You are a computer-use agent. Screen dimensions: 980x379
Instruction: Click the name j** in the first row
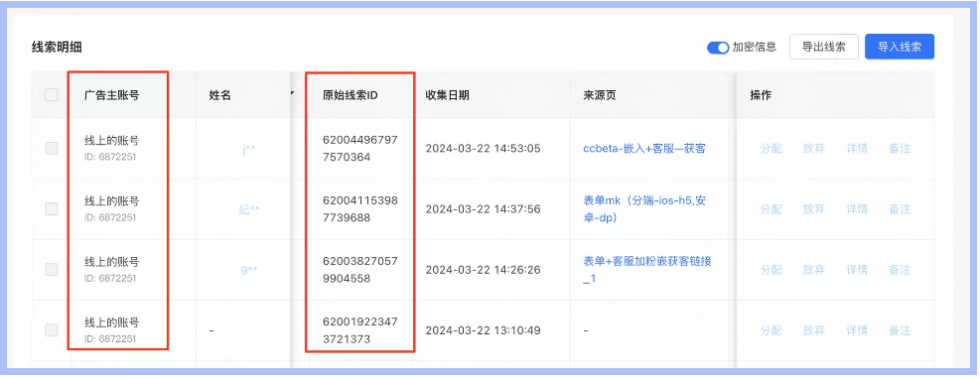249,149
